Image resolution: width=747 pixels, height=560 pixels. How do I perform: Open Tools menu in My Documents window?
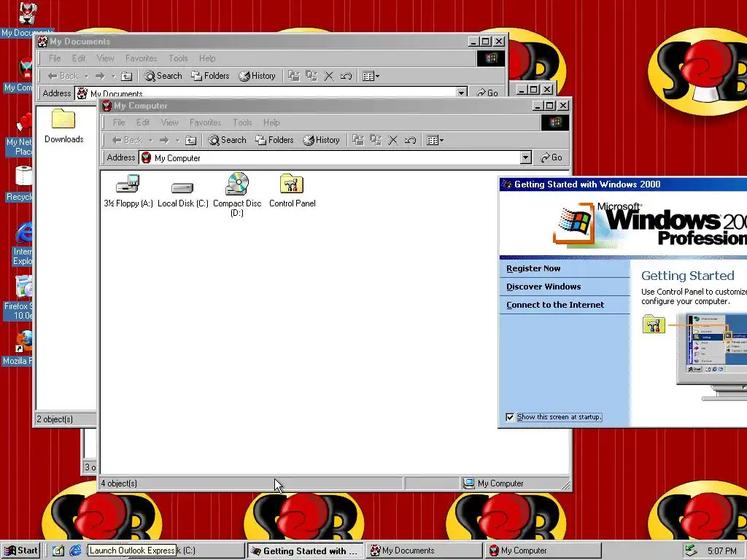click(178, 58)
